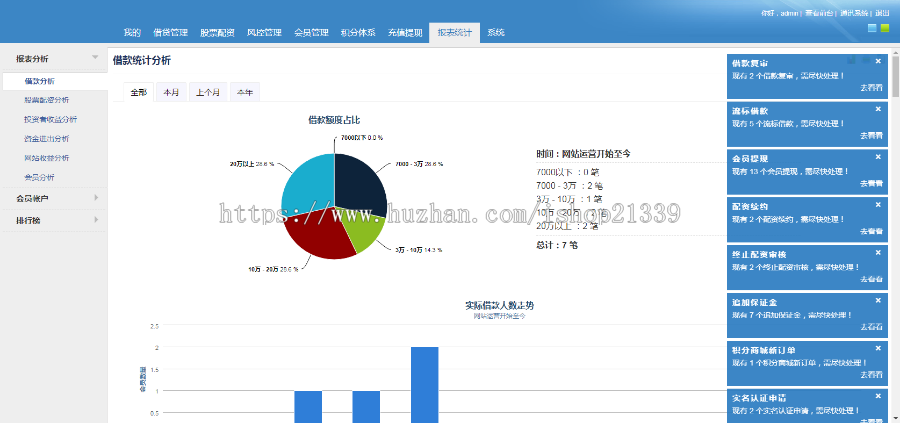
Task: Close the 追加保证金 notification
Action: pos(878,300)
